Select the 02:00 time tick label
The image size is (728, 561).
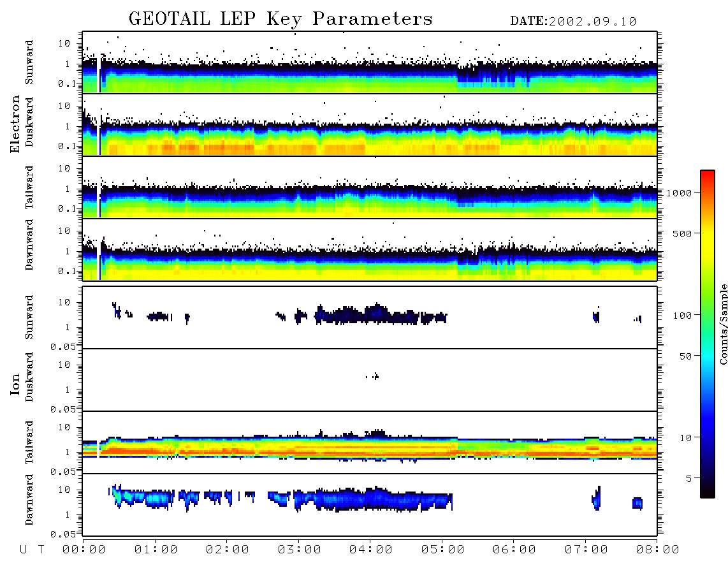pos(228,550)
